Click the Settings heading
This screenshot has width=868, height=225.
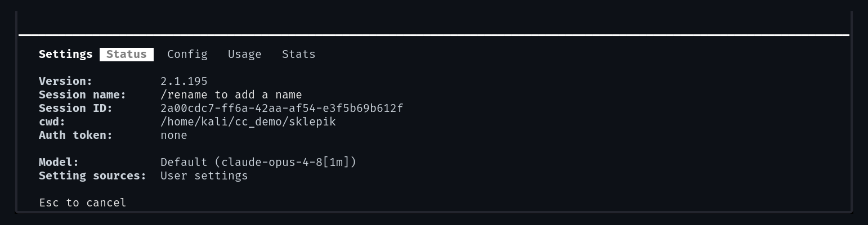point(66,55)
